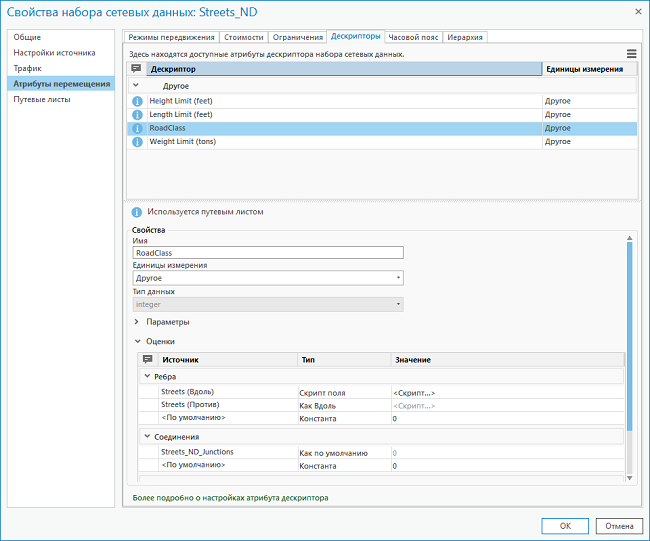Click Источник column header
Viewport: 650px width, 541px height.
pyautogui.click(x=228, y=360)
